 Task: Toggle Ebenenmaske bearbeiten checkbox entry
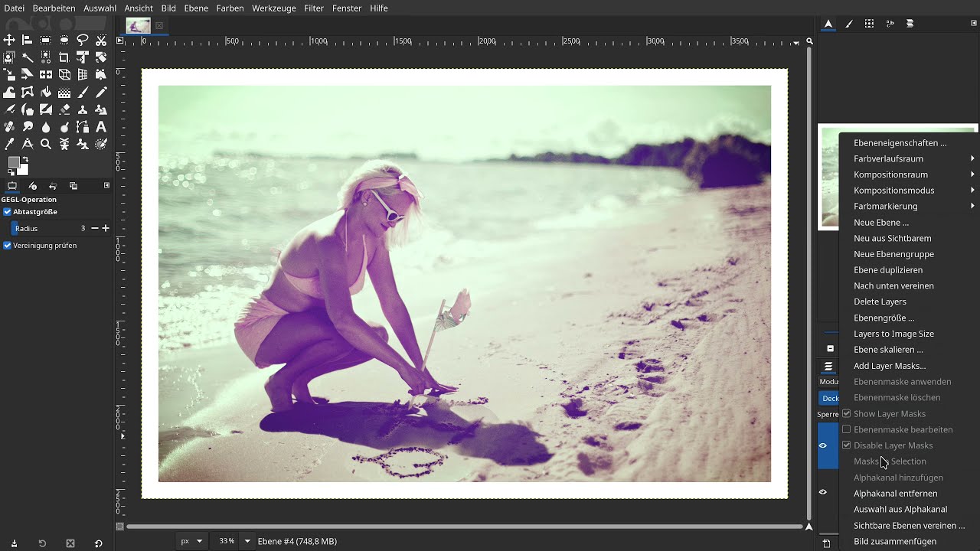pos(897,429)
